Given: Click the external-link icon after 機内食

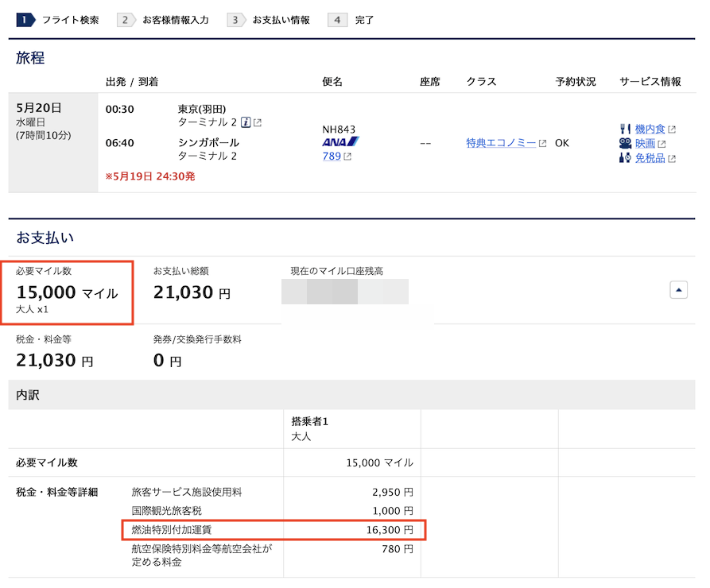Looking at the screenshot, I should 672,129.
